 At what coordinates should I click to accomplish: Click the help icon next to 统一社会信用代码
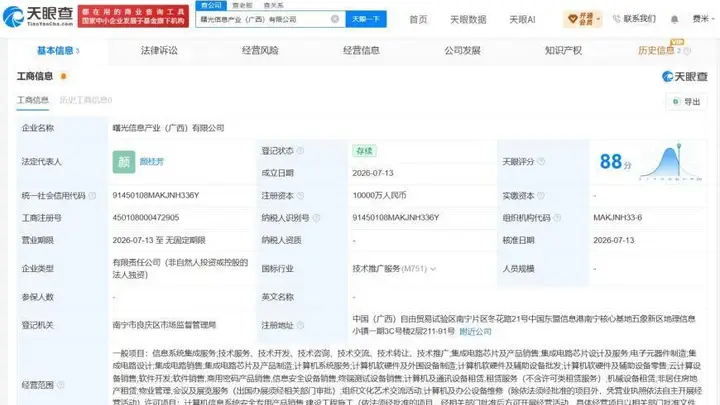coord(92,196)
